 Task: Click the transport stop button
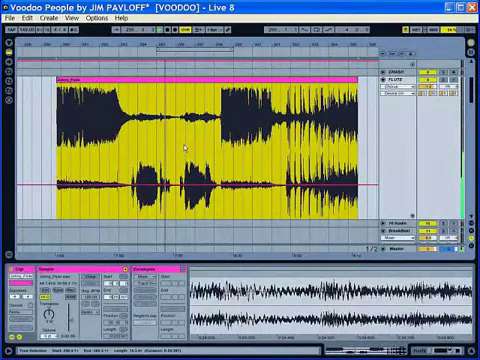(x=167, y=30)
